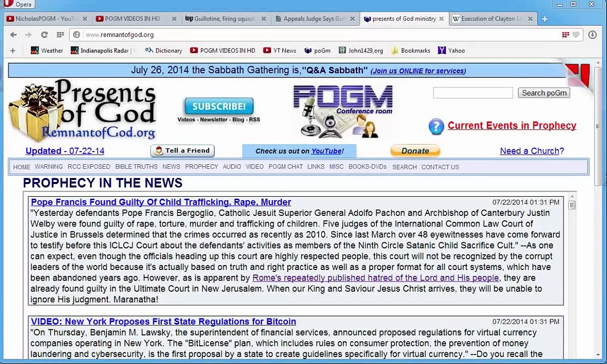Go forward to next page
607x364 pixels.
click(x=28, y=35)
